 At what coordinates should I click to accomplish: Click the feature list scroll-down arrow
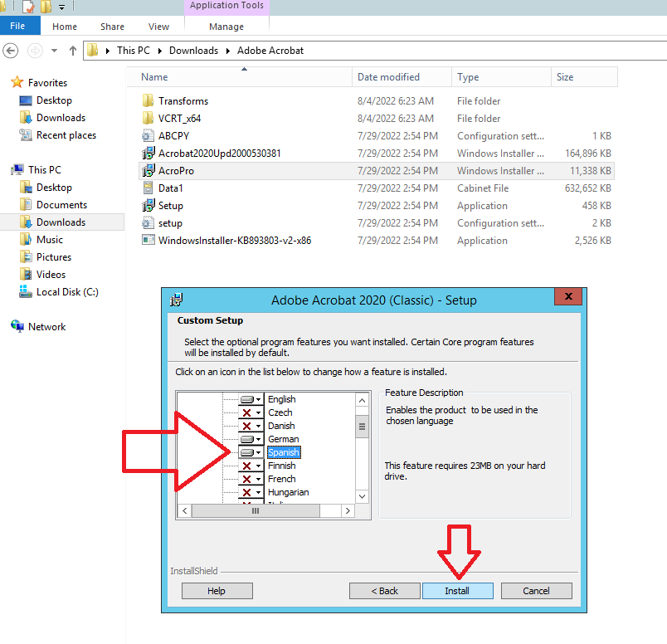(x=362, y=496)
